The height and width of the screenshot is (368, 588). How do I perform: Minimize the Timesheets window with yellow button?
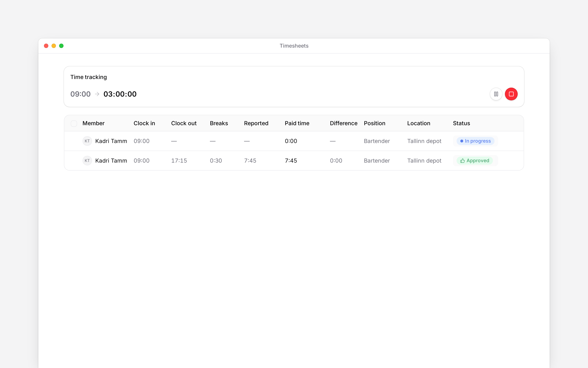pyautogui.click(x=54, y=46)
